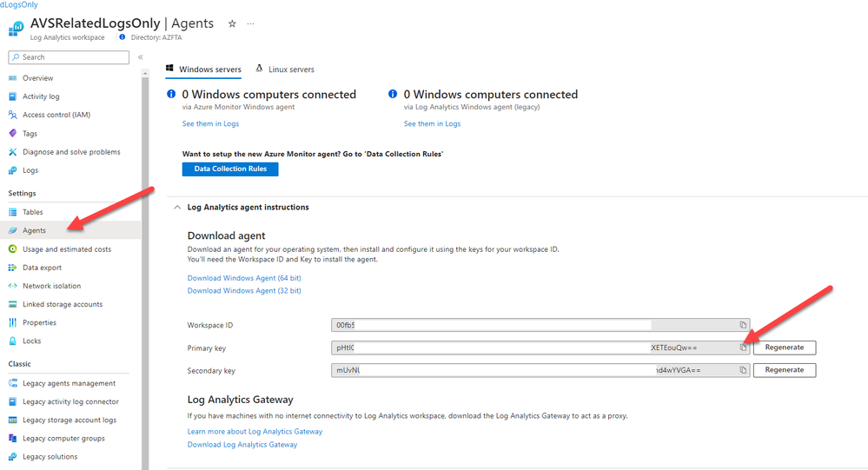Switch to the Linux servers tab
The image size is (868, 470).
coord(284,70)
